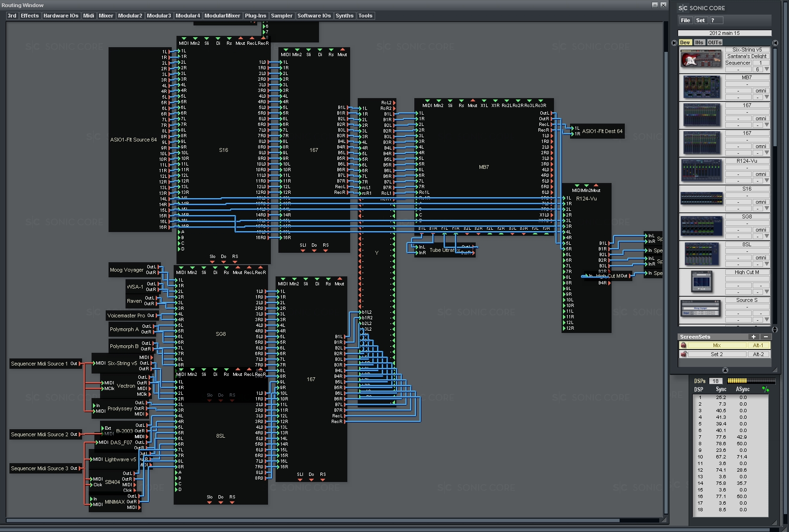
Task: Click the ? help button
Action: point(716,20)
